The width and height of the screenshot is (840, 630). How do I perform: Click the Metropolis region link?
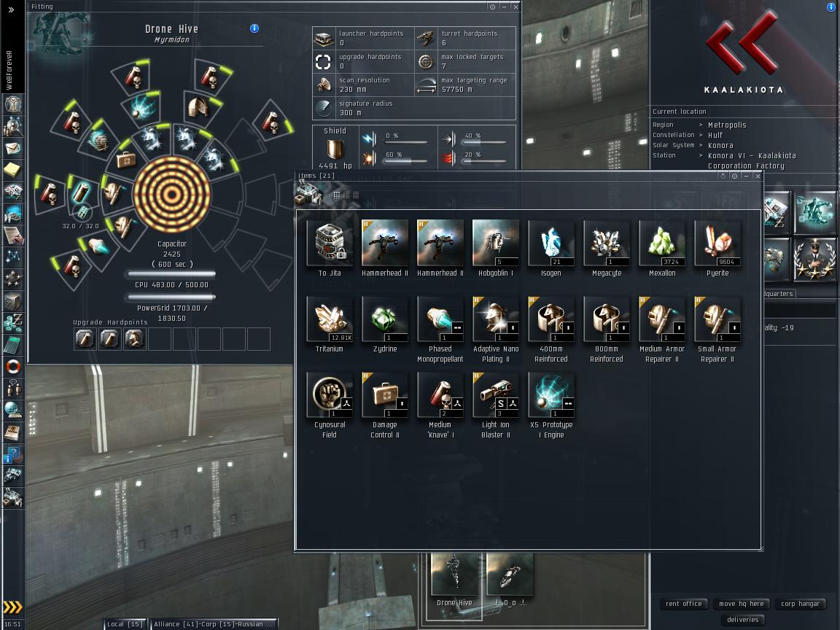727,125
